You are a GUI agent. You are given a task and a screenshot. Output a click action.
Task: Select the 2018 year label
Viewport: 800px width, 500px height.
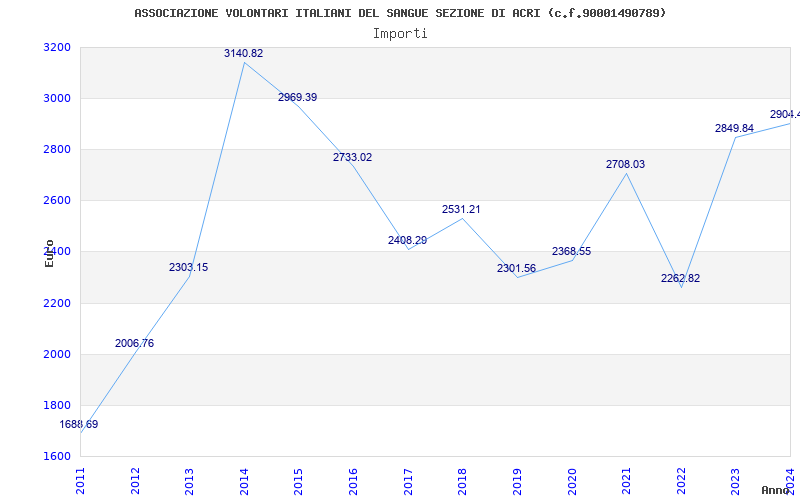pos(463,481)
